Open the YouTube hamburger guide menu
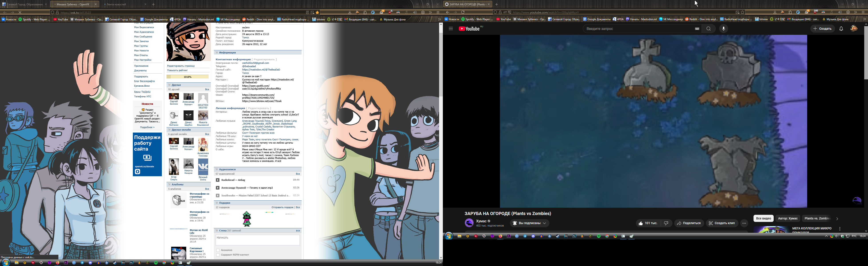Image resolution: width=868 pixels, height=266 pixels. pos(451,29)
